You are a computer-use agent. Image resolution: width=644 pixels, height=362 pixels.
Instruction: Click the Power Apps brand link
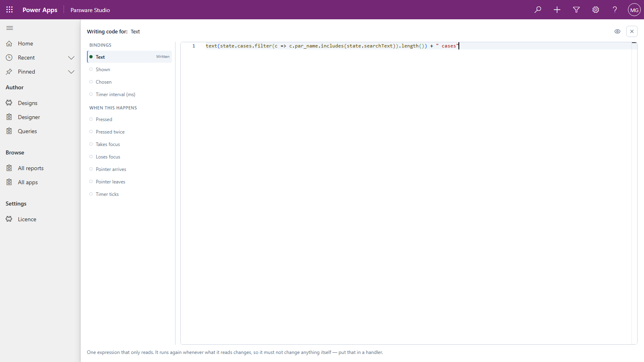click(40, 10)
